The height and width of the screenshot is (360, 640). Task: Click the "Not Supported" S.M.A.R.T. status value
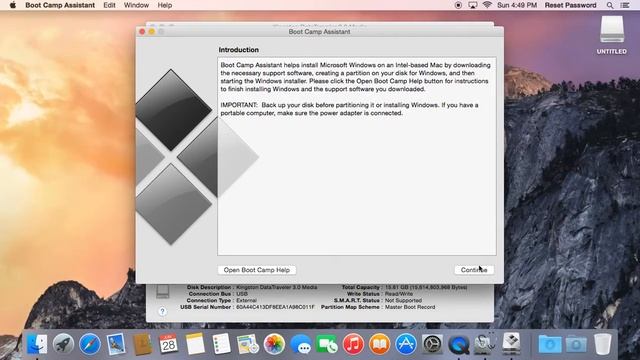click(x=403, y=300)
